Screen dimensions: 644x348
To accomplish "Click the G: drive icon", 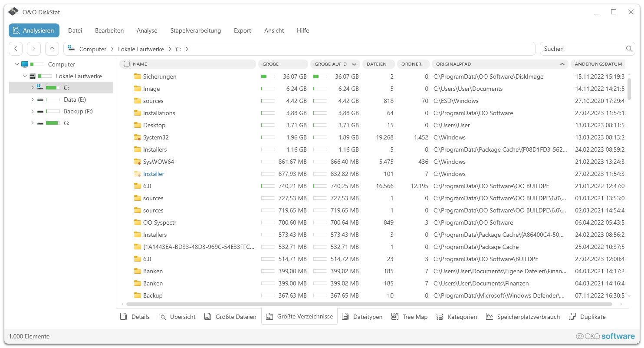I will pyautogui.click(x=40, y=123).
